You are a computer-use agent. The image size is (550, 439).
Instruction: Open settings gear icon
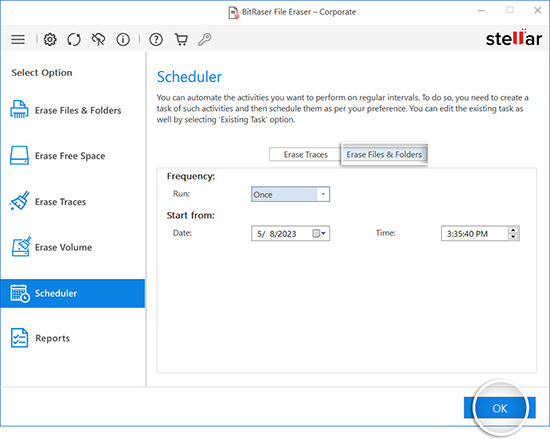(50, 39)
